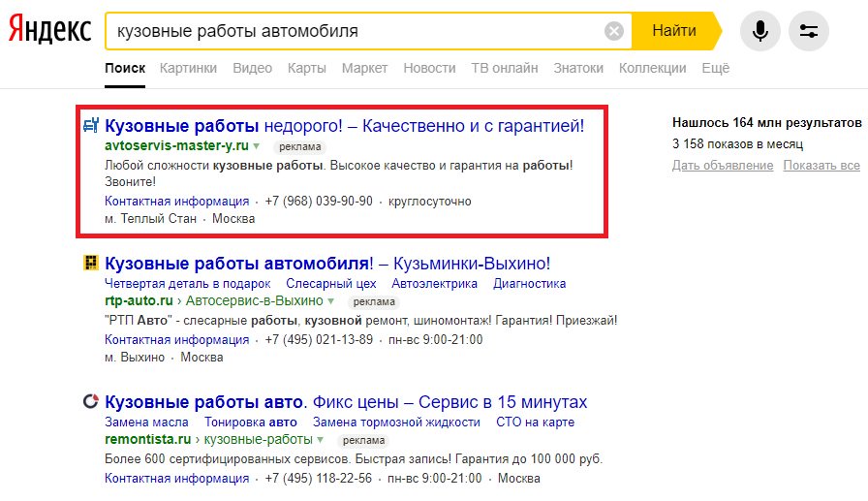The image size is (868, 501).
Task: Click 'Нашлось 164 млн результатов' text
Action: coord(766,122)
